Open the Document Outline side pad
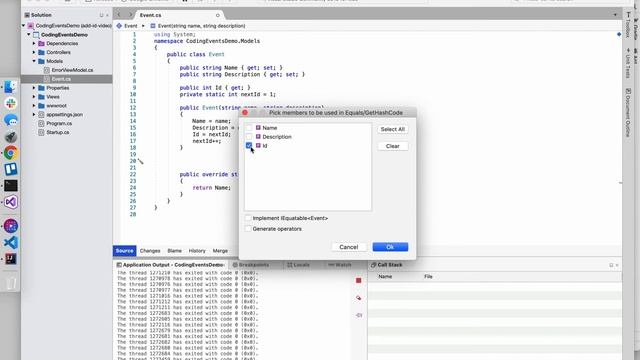The height and width of the screenshot is (360, 640). [x=628, y=113]
